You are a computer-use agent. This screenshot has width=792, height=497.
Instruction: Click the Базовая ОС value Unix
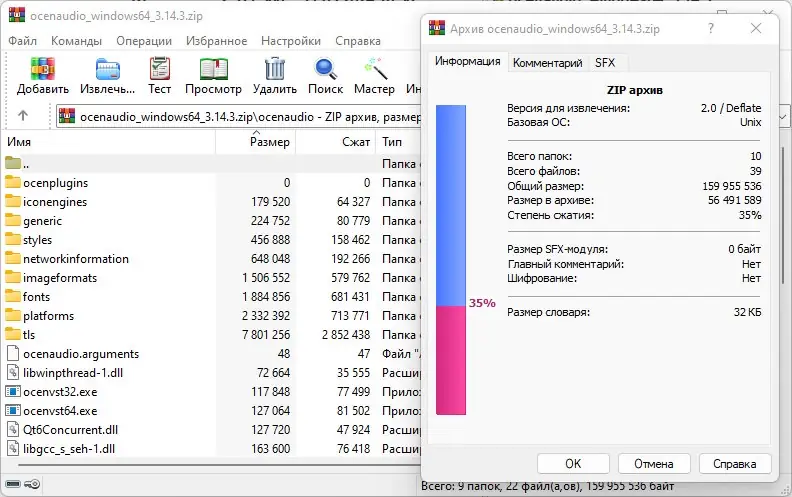(x=751, y=122)
